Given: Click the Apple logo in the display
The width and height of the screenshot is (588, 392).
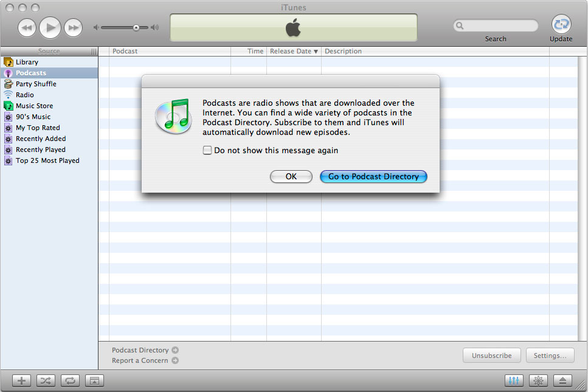Looking at the screenshot, I should click(x=293, y=28).
